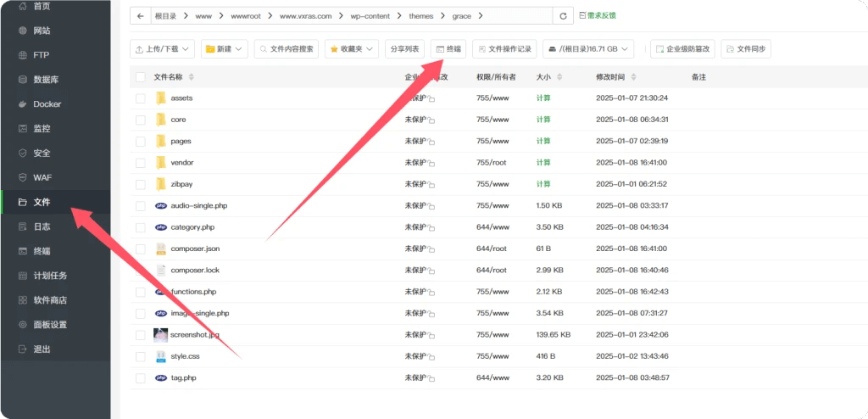Click the lock icon in core row

(431, 120)
